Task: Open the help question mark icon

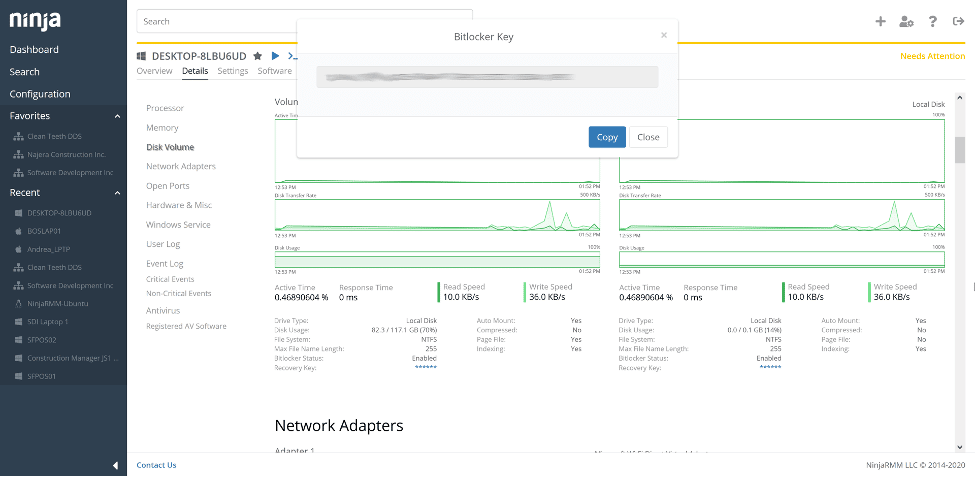Action: pyautogui.click(x=932, y=21)
